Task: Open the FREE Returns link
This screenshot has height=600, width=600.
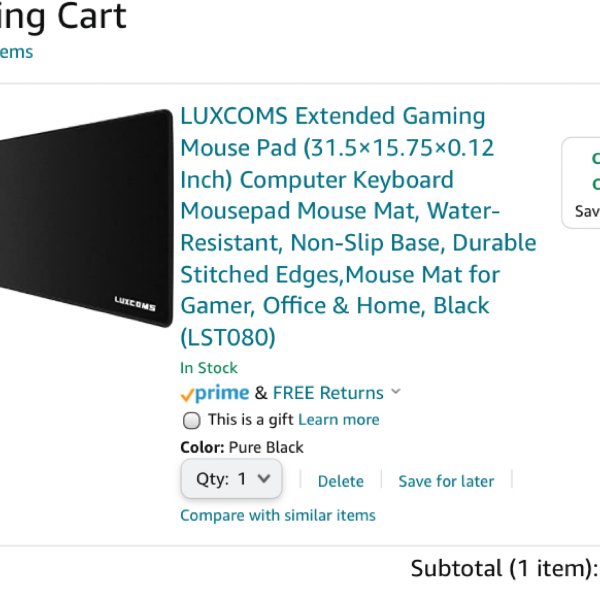Action: [328, 393]
